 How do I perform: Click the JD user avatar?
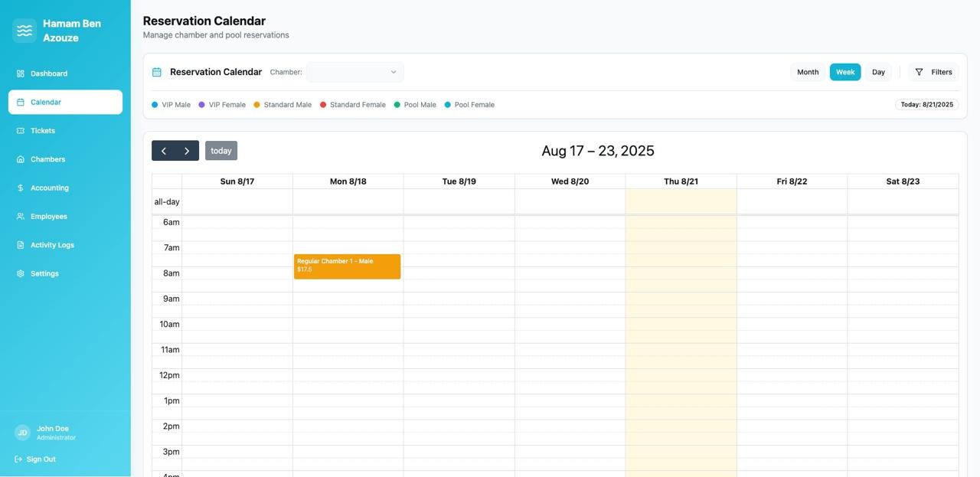[22, 433]
